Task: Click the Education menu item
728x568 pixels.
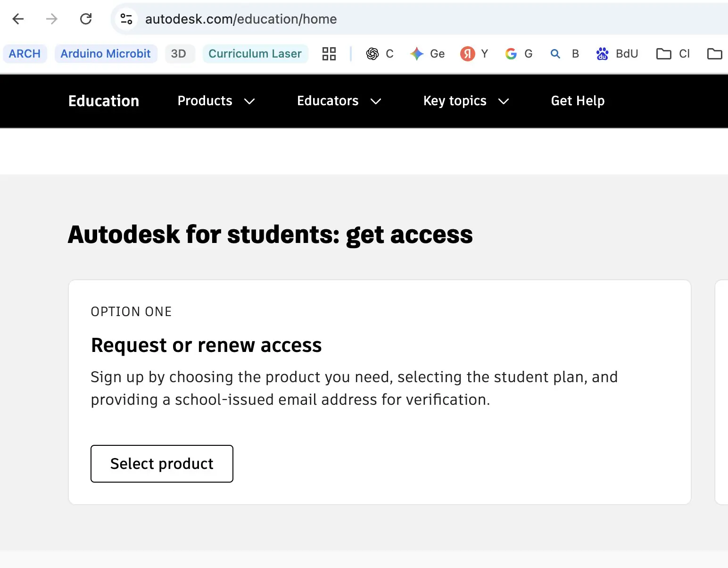Action: (103, 101)
